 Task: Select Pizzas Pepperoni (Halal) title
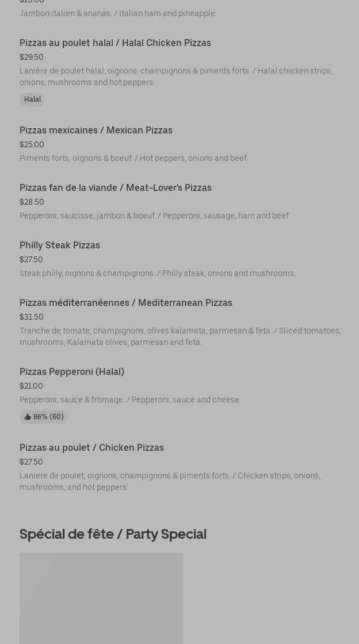(72, 372)
